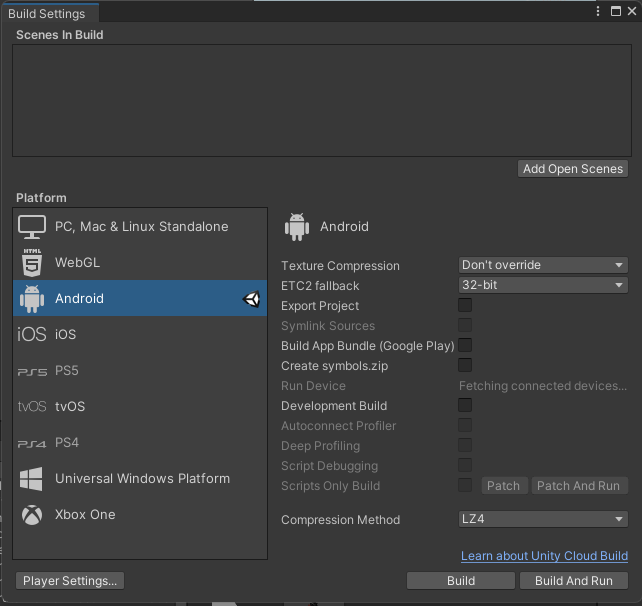The image size is (642, 606).
Task: Toggle the Autoconnect Profiler checkbox
Action: click(x=465, y=425)
